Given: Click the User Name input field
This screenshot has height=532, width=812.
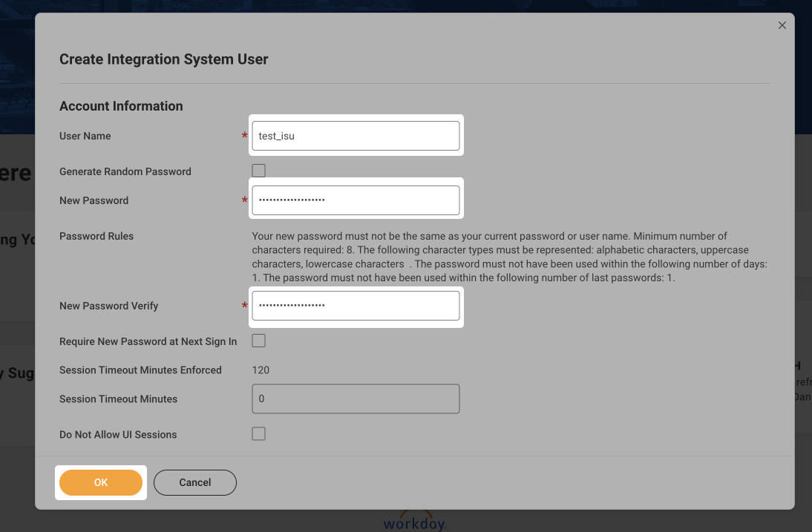Looking at the screenshot, I should point(356,136).
